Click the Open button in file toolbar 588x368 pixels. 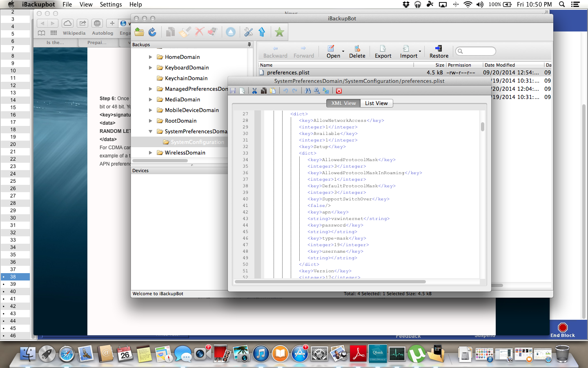click(x=333, y=52)
